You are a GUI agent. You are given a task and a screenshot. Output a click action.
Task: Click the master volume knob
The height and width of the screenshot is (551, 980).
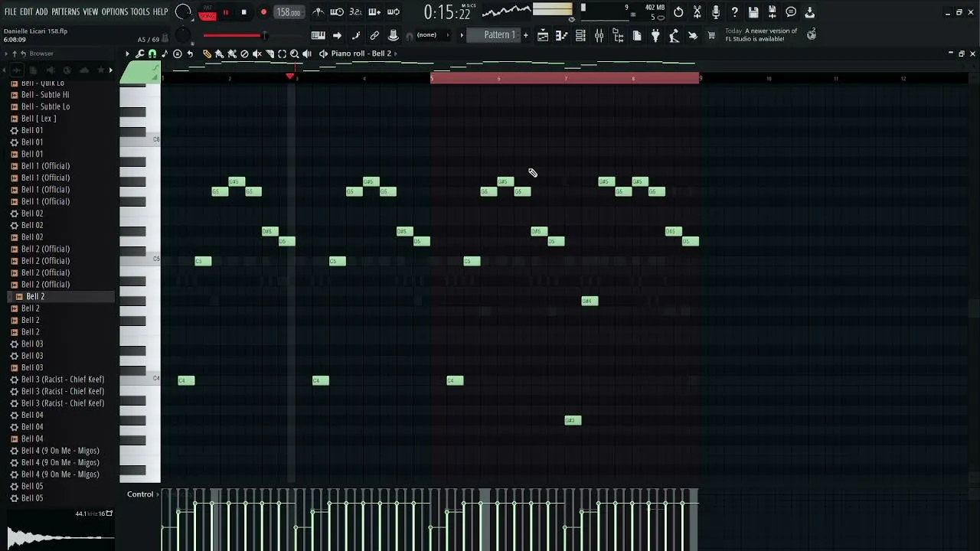[x=183, y=12]
